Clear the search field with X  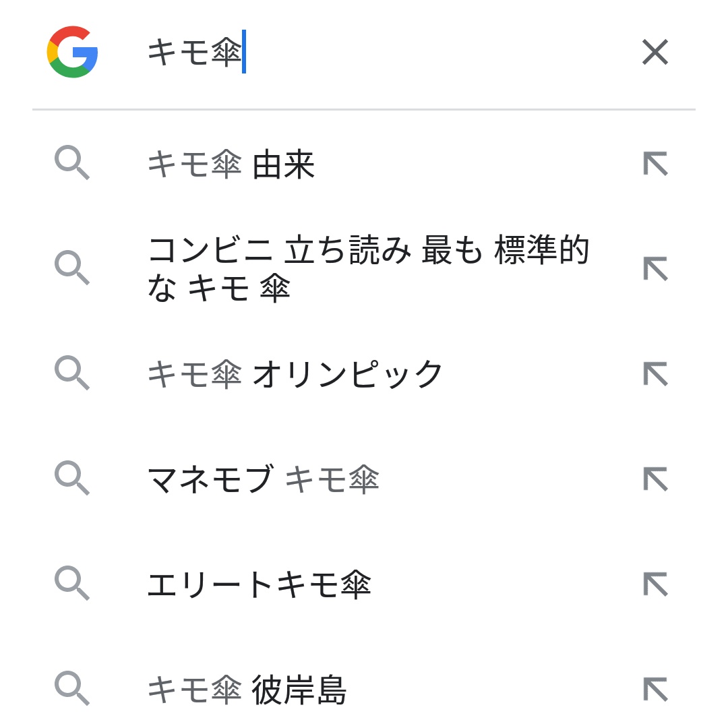[655, 52]
